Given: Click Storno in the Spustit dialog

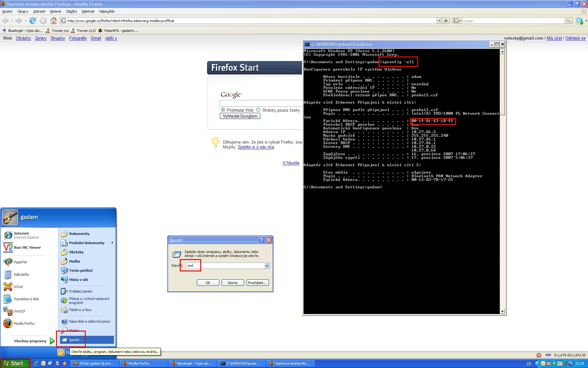Looking at the screenshot, I should click(233, 283).
